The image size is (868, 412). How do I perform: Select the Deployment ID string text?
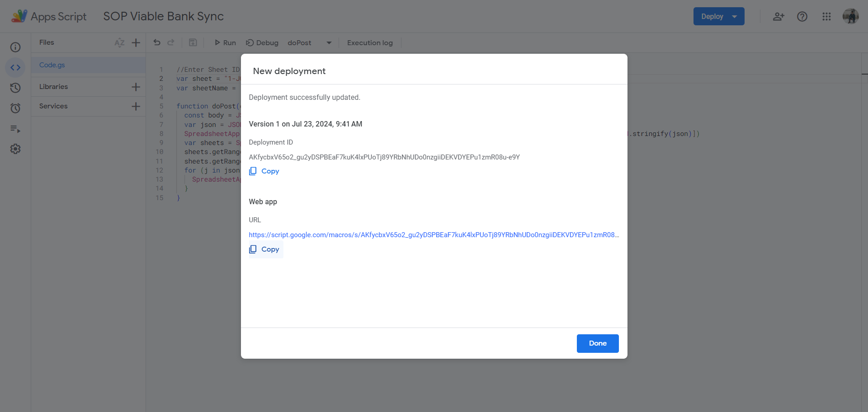point(384,157)
